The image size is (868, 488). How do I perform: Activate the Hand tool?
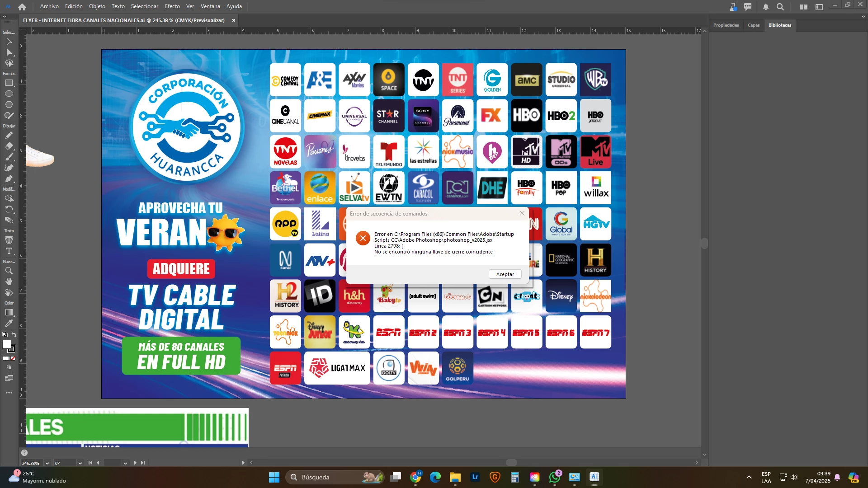click(9, 282)
